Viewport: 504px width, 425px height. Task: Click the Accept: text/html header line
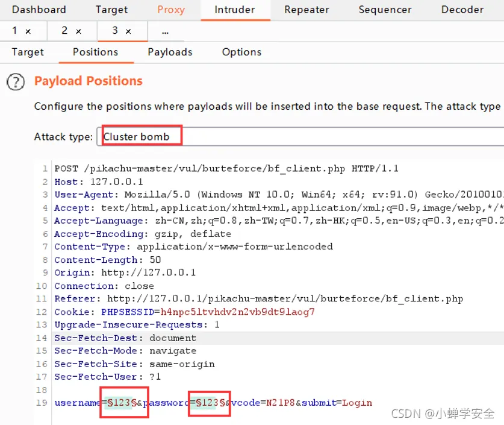[279, 208]
